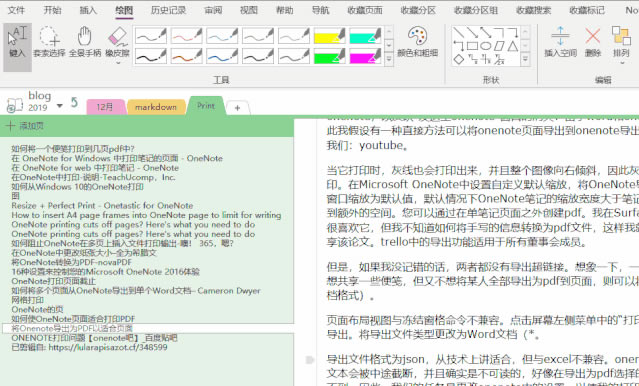Select the diamond shape
Screen dimensions: 639x386
[459, 60]
